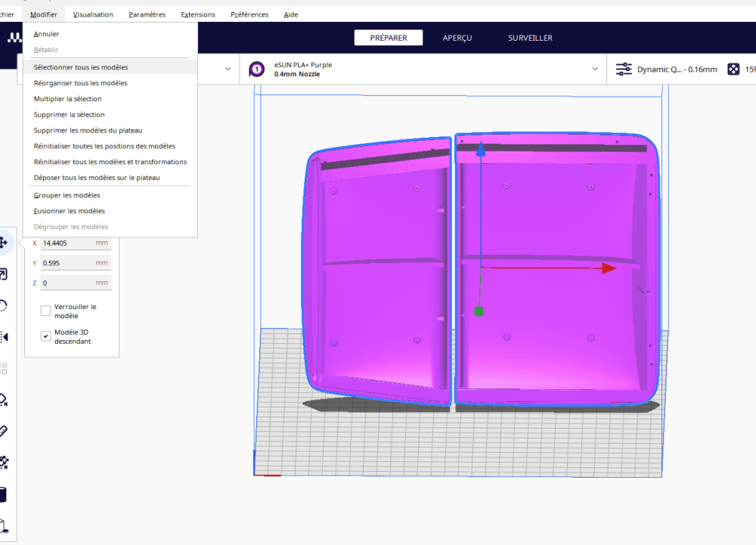Select the Mirror tool icon
Viewport: 756px width, 545px height.
tap(4, 337)
